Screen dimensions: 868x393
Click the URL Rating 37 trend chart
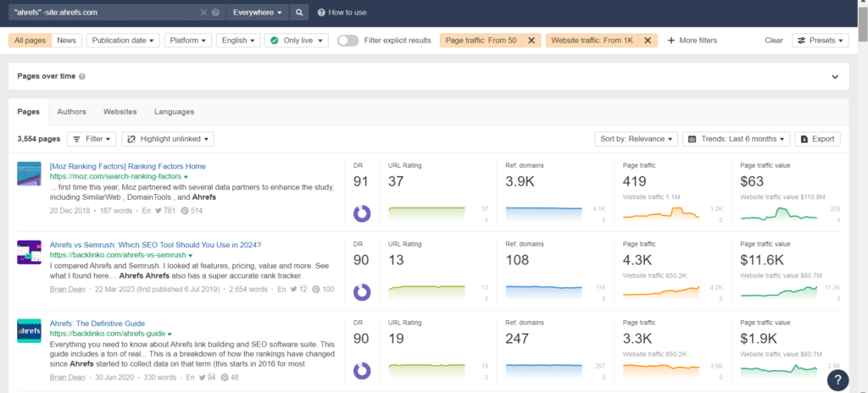(x=427, y=213)
